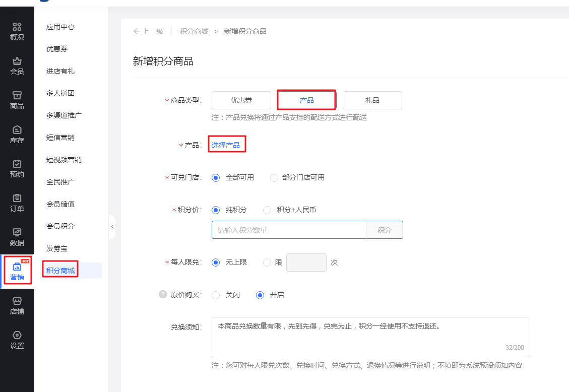This screenshot has height=392, width=569.
Task: Open the 概况 overview section
Action: (17, 32)
